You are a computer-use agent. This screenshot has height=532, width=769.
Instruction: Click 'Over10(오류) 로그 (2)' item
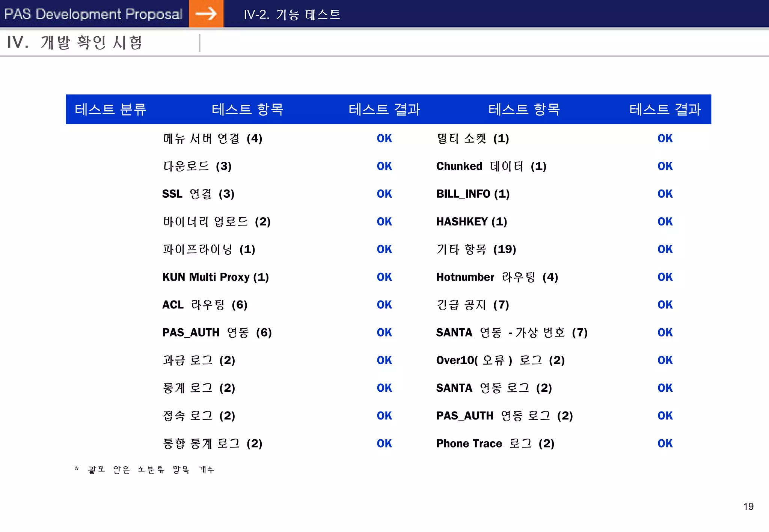coord(501,361)
